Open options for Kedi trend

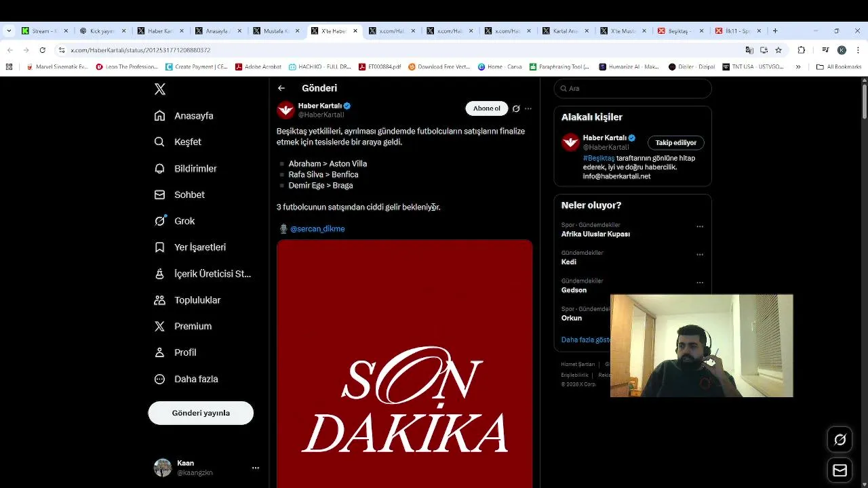tap(700, 255)
